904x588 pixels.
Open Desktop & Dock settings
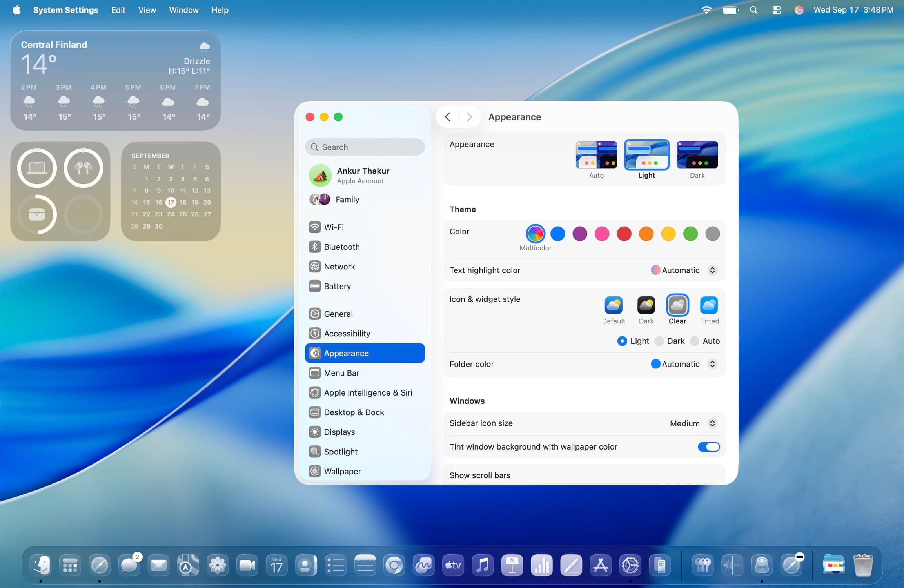354,412
